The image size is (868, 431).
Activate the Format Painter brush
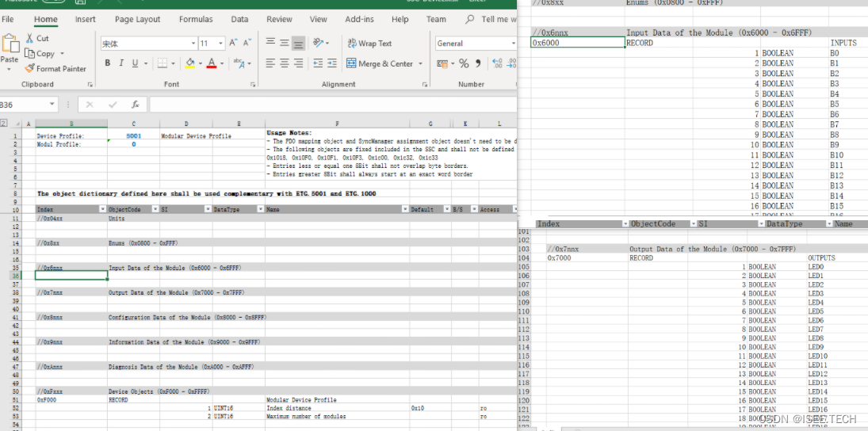click(29, 69)
